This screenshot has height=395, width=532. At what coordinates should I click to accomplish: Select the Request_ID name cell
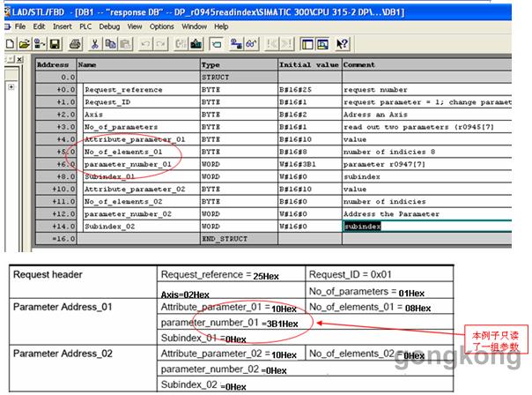pyautogui.click(x=142, y=102)
